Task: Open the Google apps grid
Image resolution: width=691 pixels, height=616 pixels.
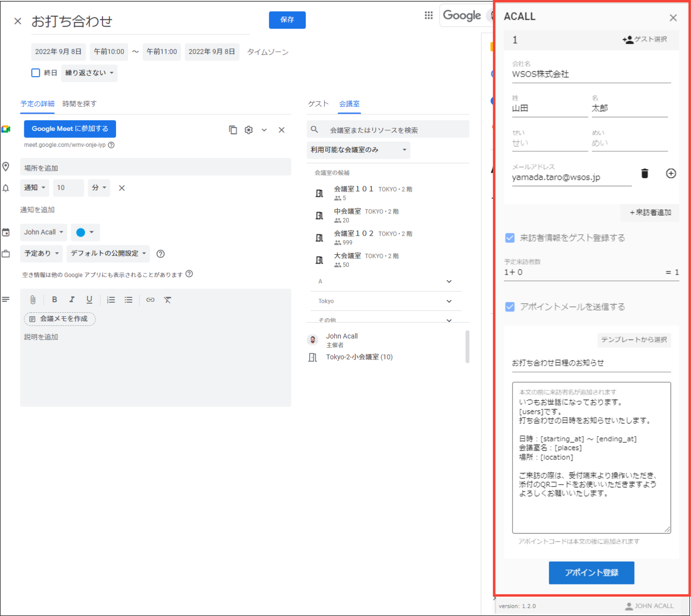Action: pyautogui.click(x=428, y=15)
